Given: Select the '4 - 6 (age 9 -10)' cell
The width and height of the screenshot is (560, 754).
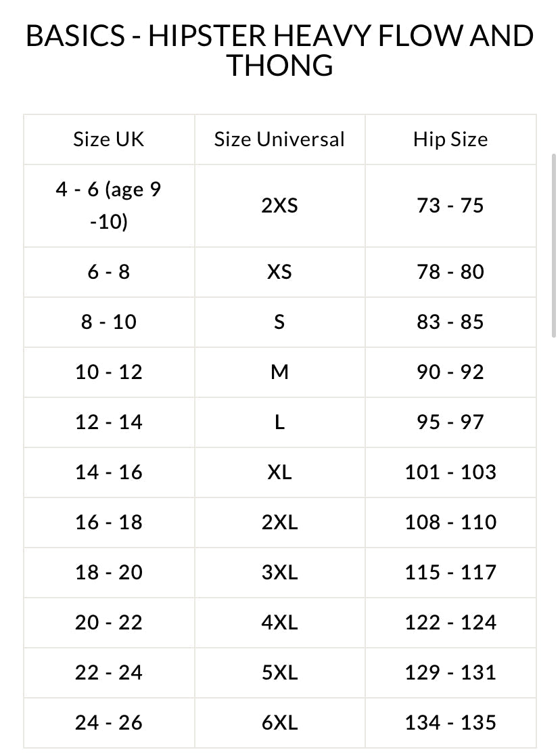Looking at the screenshot, I should click(x=109, y=205).
